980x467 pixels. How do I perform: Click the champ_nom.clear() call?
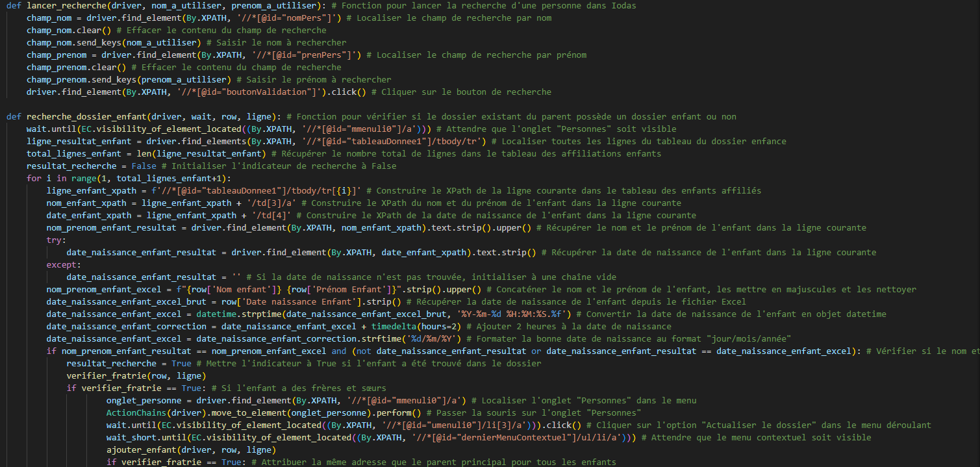coord(64,31)
